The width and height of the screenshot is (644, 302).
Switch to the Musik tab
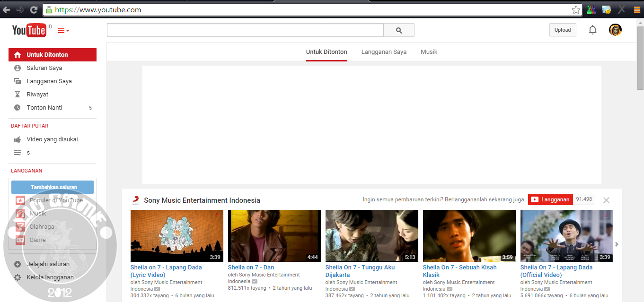(429, 52)
